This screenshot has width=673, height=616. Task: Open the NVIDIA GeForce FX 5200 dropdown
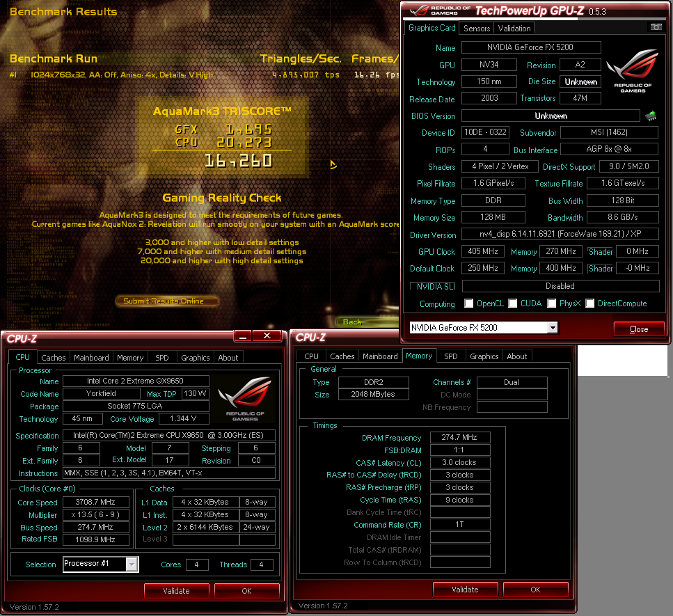(553, 328)
